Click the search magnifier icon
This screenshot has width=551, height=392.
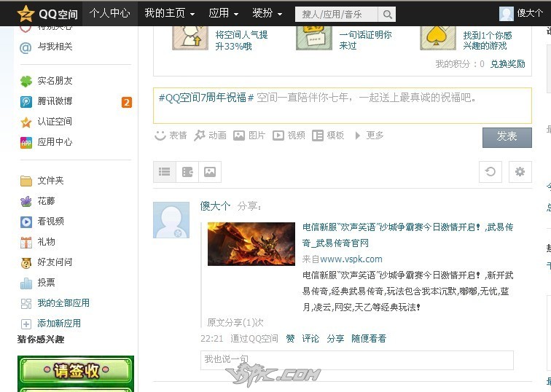tap(387, 14)
